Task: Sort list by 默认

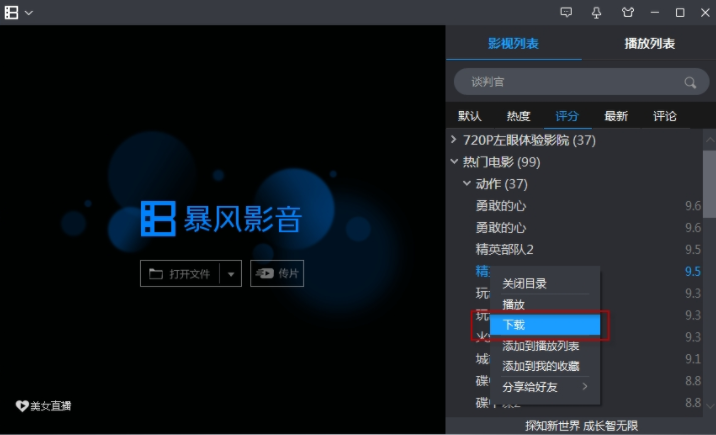Action: click(x=469, y=116)
